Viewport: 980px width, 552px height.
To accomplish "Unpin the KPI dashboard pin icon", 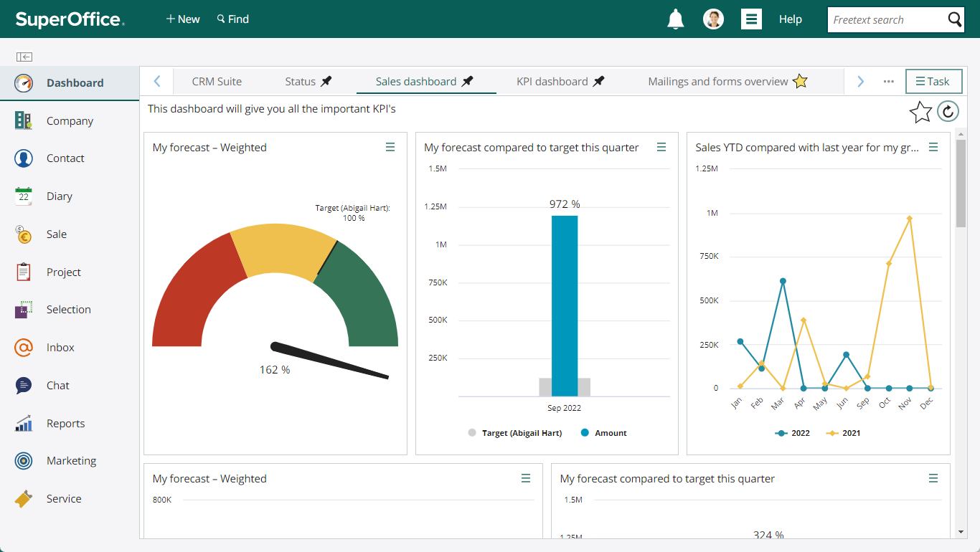I will (598, 82).
